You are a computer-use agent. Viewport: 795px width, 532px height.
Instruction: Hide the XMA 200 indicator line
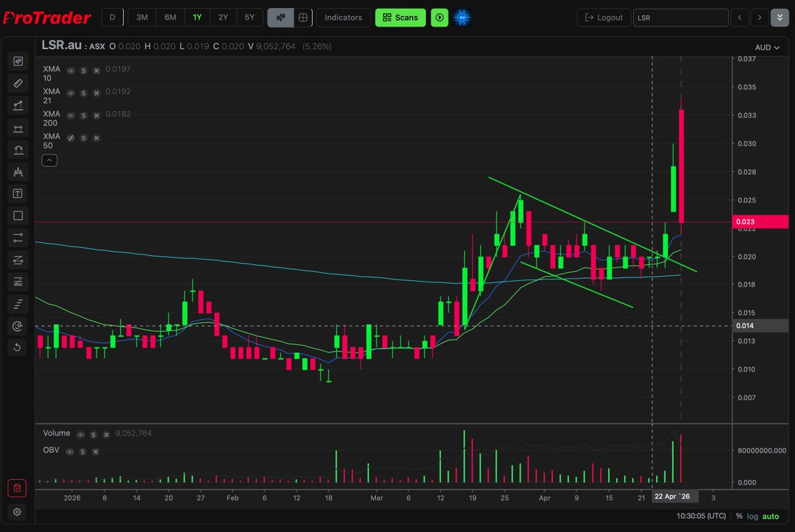[x=71, y=115]
